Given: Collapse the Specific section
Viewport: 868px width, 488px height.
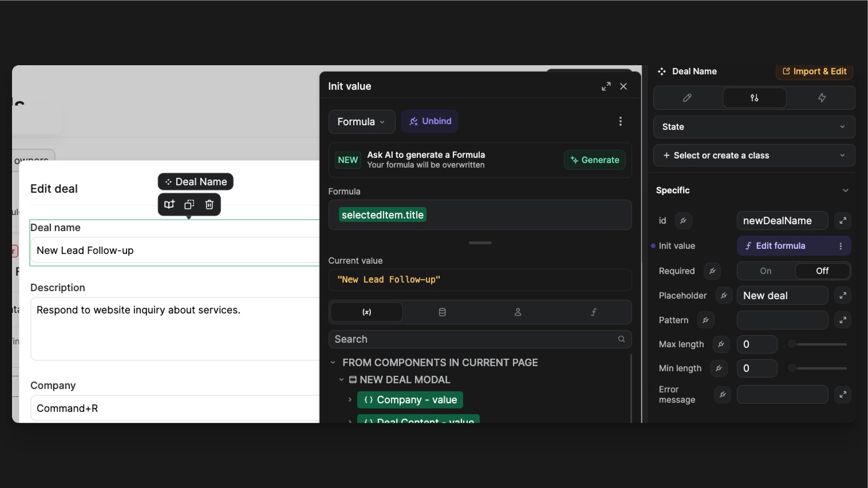Looking at the screenshot, I should (x=845, y=191).
